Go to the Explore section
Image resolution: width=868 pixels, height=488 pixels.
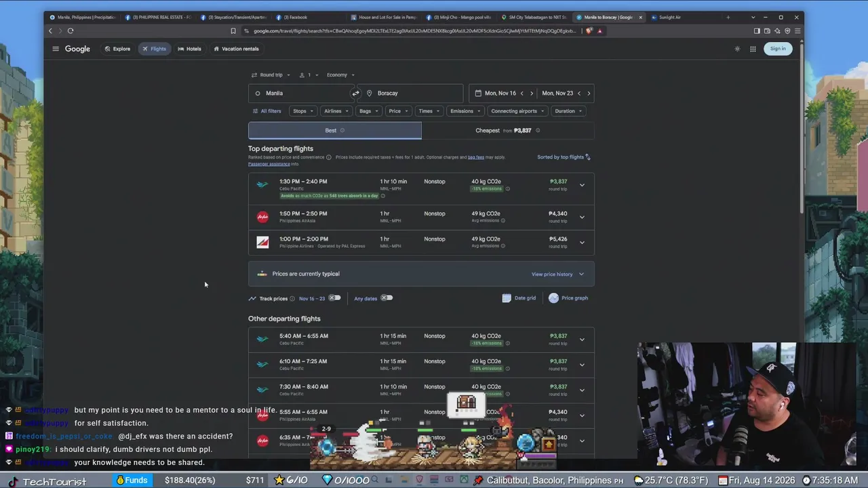(117, 49)
